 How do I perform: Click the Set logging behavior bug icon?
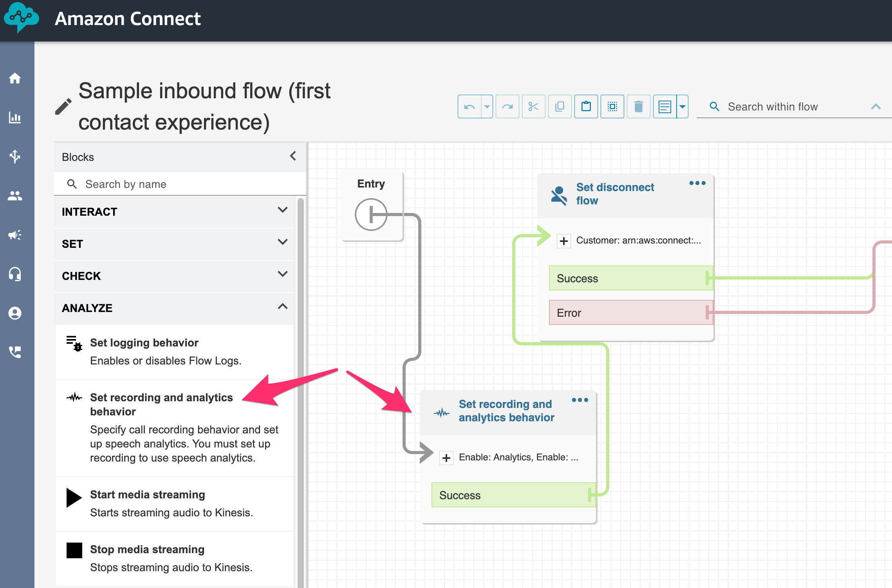tap(74, 343)
